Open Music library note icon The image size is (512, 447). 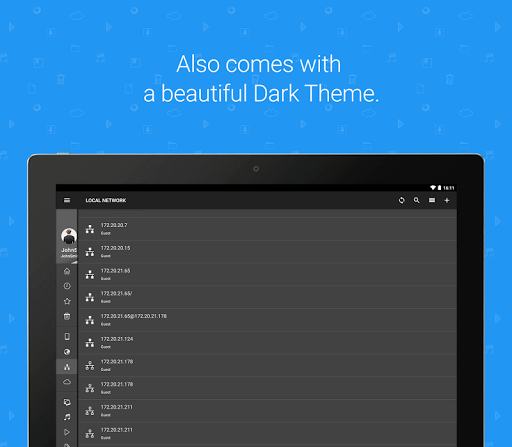point(67,417)
